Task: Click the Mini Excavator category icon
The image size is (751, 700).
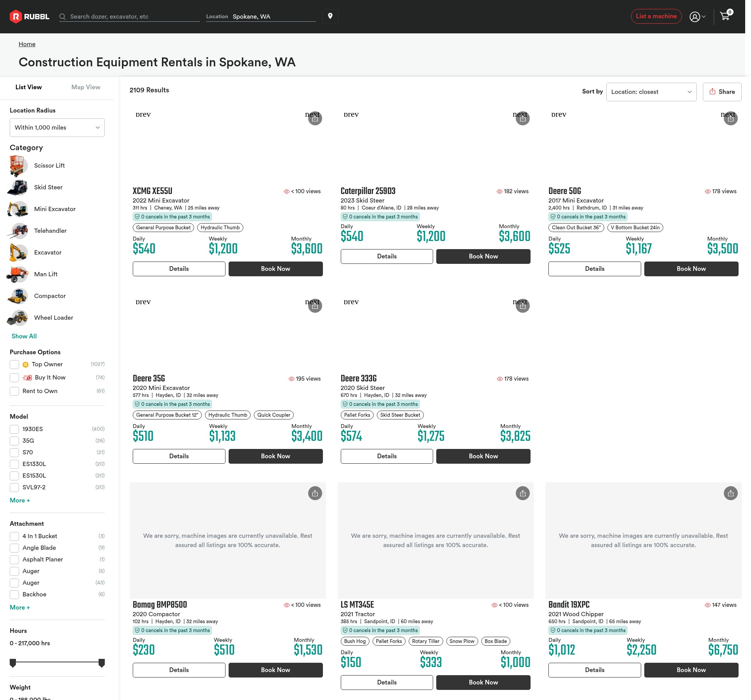Action: (x=17, y=209)
